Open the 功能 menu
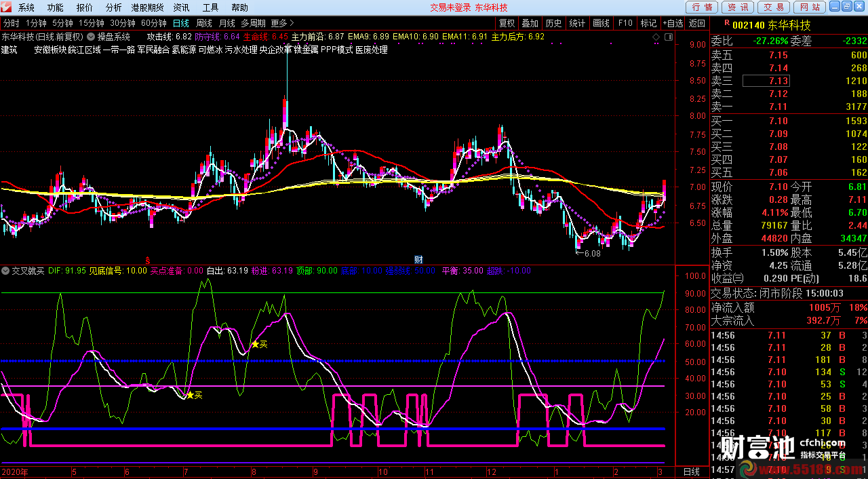The height and width of the screenshot is (479, 868). click(x=56, y=7)
